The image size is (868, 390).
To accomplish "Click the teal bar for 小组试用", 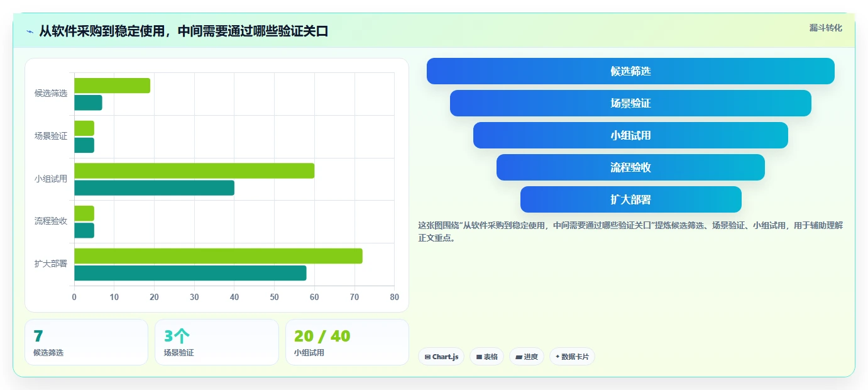I will coord(154,187).
